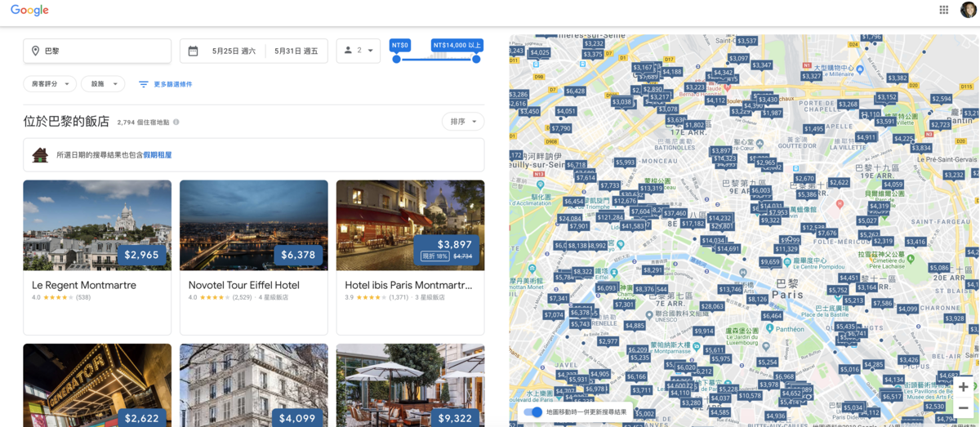Click the NT$0 minimum price label

400,45
